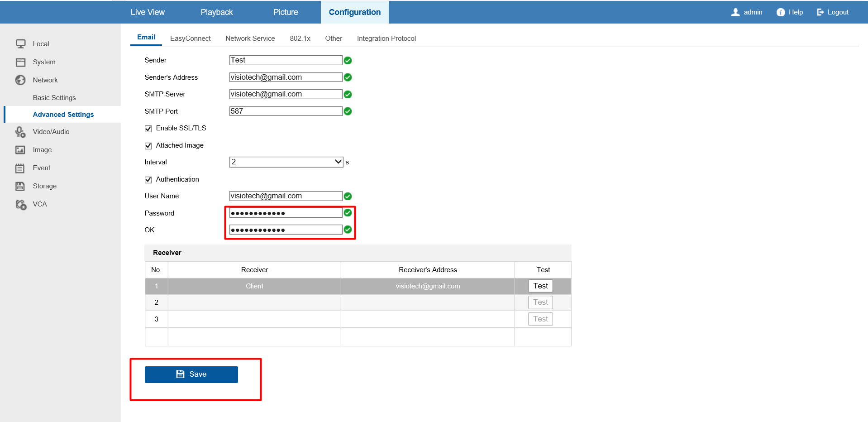Select the Video/Audio icon in sidebar
The width and height of the screenshot is (868, 422).
coord(20,132)
